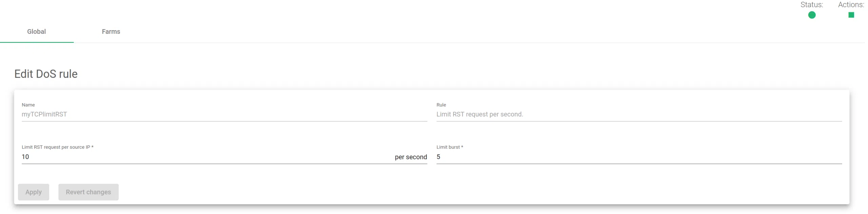The image size is (868, 214).
Task: Click the Revert changes button
Action: coord(88,192)
